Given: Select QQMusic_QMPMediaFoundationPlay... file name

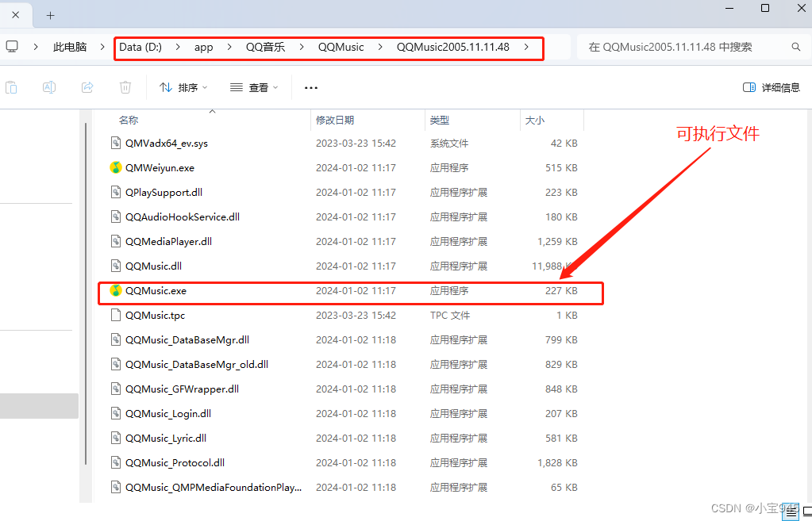Looking at the screenshot, I should pyautogui.click(x=214, y=488).
